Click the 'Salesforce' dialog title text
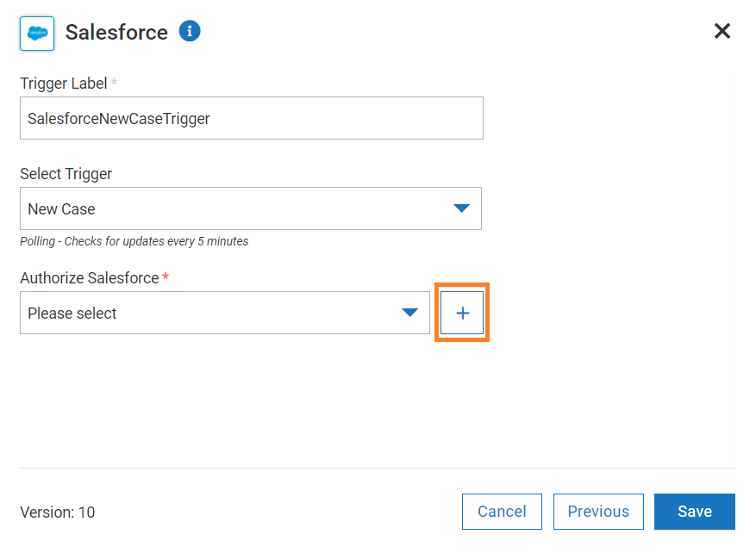Screen dimensions: 756x553 tap(116, 33)
